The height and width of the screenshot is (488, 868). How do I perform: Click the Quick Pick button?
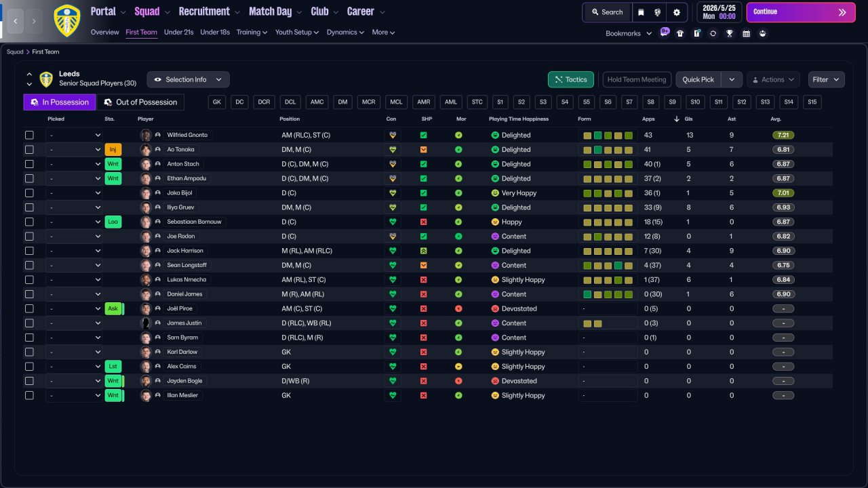[x=698, y=79]
